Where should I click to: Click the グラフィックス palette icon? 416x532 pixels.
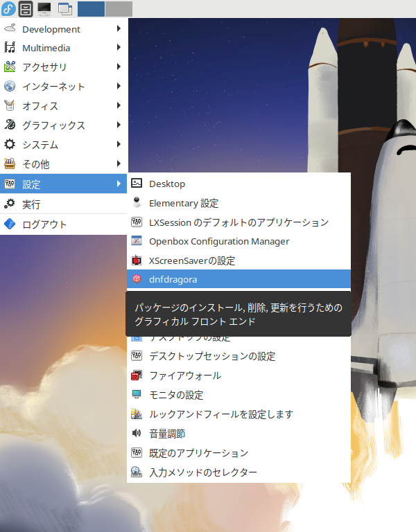[10, 125]
